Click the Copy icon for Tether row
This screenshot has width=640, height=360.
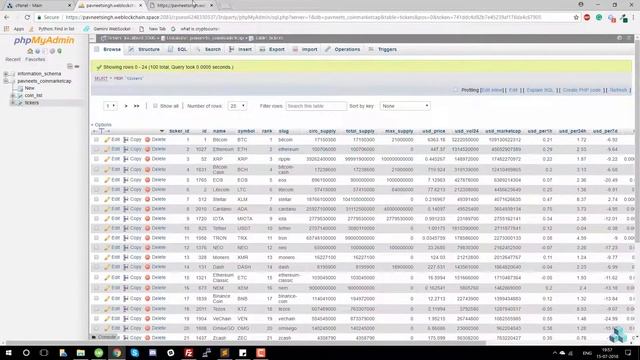[x=126, y=228]
